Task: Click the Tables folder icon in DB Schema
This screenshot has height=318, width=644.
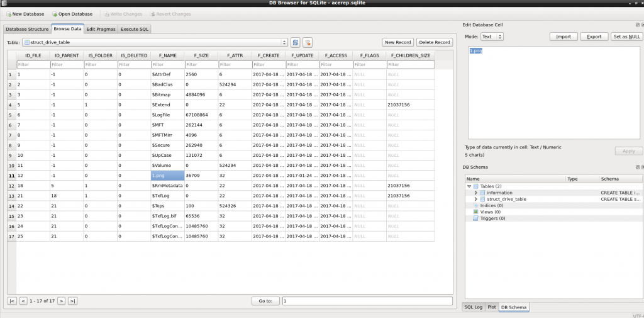Action: [476, 186]
